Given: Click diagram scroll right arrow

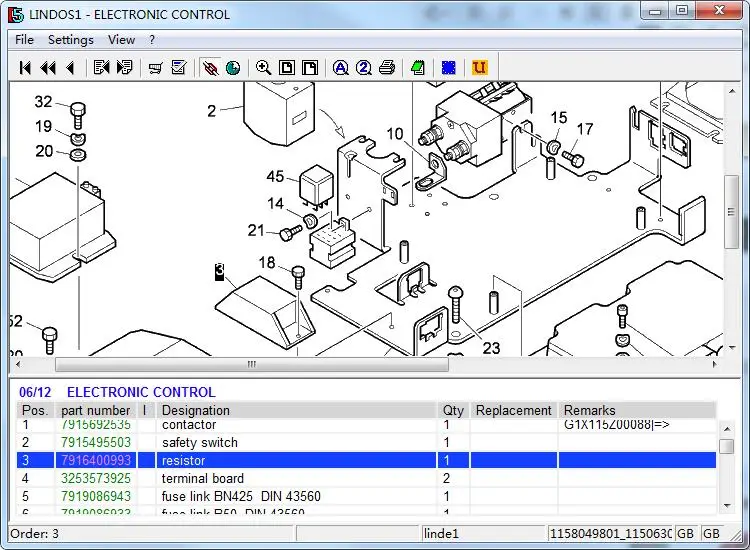Looking at the screenshot, I should click(715, 364).
